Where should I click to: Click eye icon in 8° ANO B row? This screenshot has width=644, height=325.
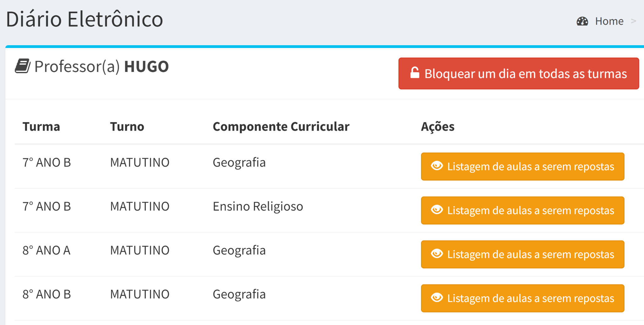437,298
